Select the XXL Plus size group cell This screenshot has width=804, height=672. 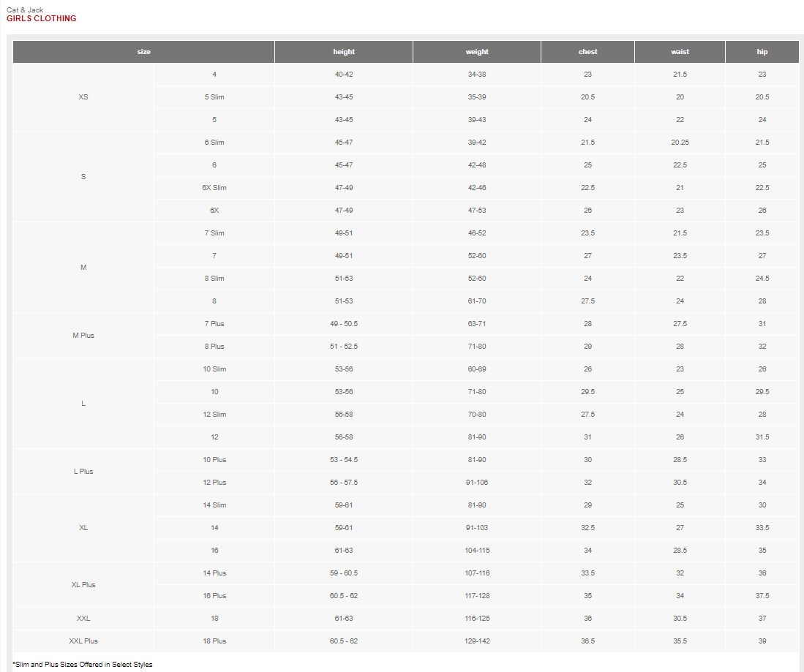(83, 641)
